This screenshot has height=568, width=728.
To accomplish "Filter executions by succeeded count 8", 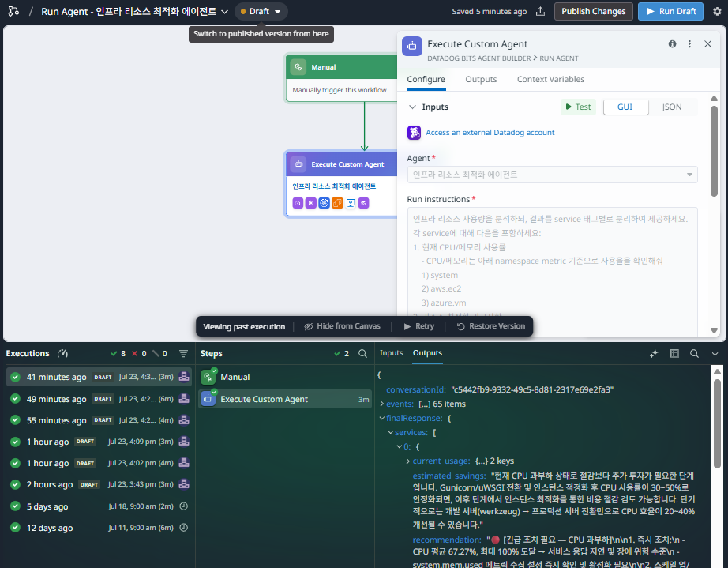I will point(118,353).
